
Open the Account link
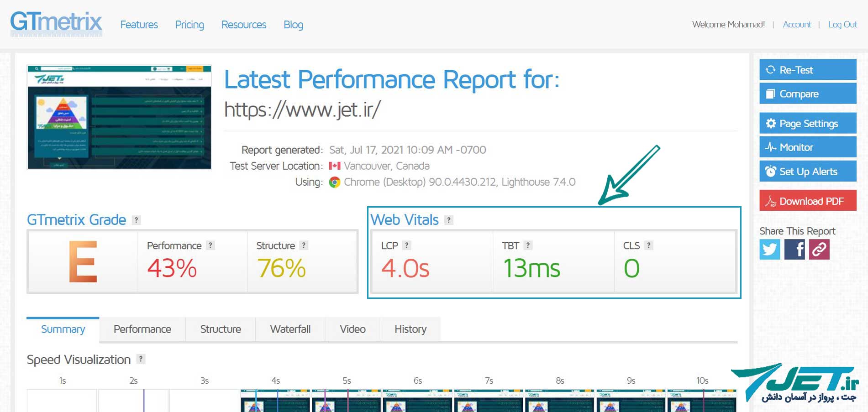pos(797,25)
